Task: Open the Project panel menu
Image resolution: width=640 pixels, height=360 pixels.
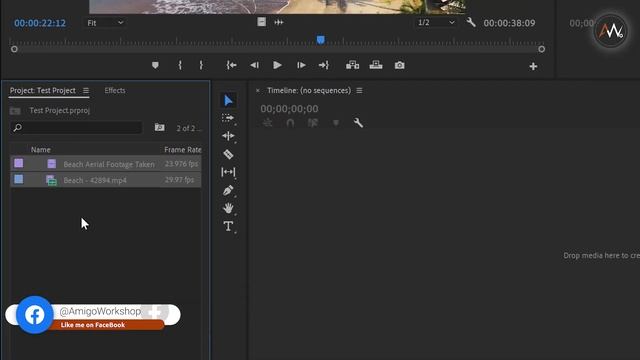Action: click(86, 91)
